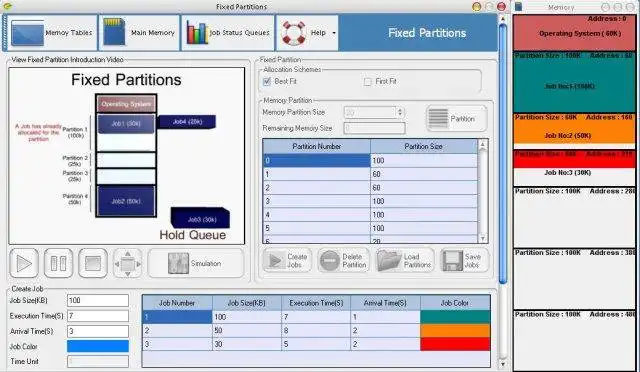Click the Fixed Partitions banner title

(427, 33)
